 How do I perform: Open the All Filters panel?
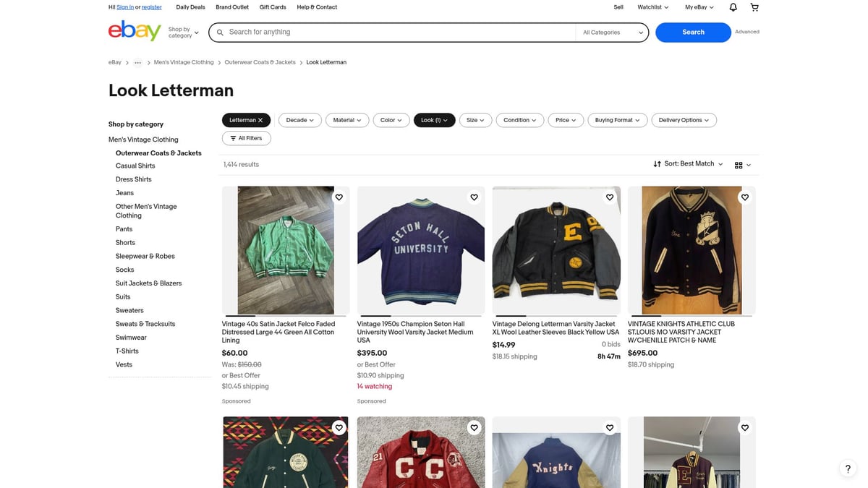[x=246, y=137]
